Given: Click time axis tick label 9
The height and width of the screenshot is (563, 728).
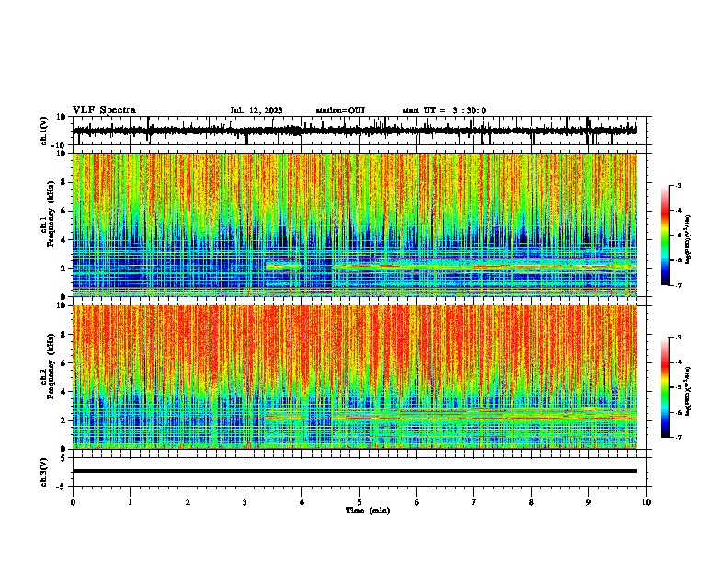Looking at the screenshot, I should (x=588, y=502).
